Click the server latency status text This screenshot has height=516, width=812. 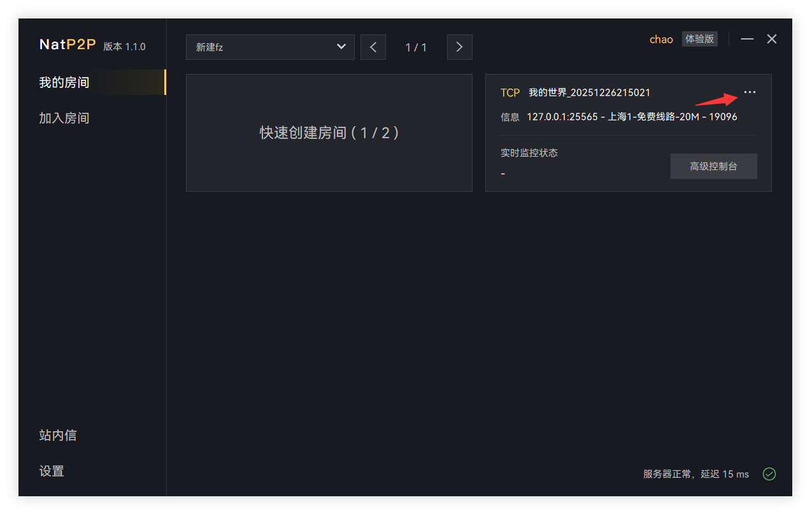pyautogui.click(x=695, y=474)
